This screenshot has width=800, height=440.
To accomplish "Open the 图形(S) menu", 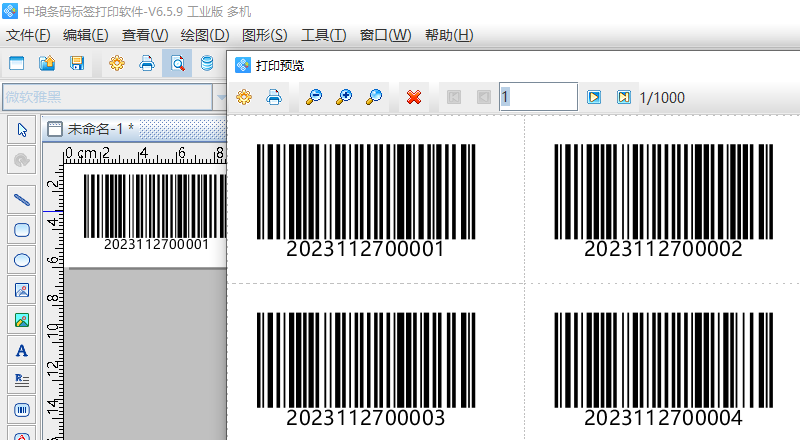I will coord(264,35).
